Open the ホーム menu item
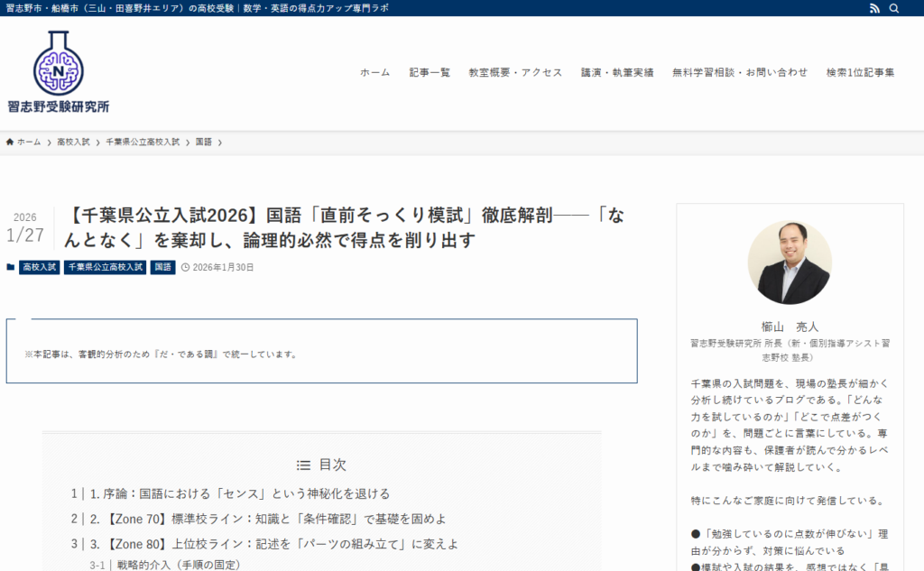Screen dimensions: 924x571 (375, 73)
